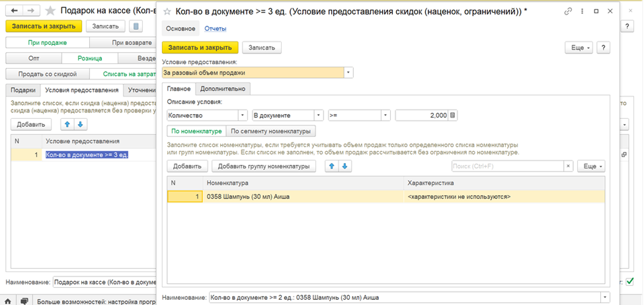Viewport: 644px width, 305px height.
Task: Click Записать in the dialog
Action: [x=262, y=48]
